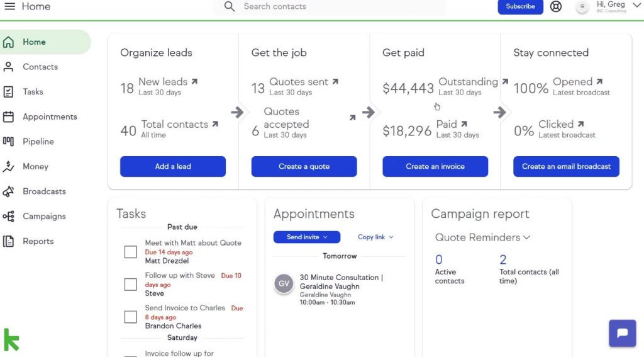
Task: Click the Pipeline sidebar icon
Action: pos(8,142)
